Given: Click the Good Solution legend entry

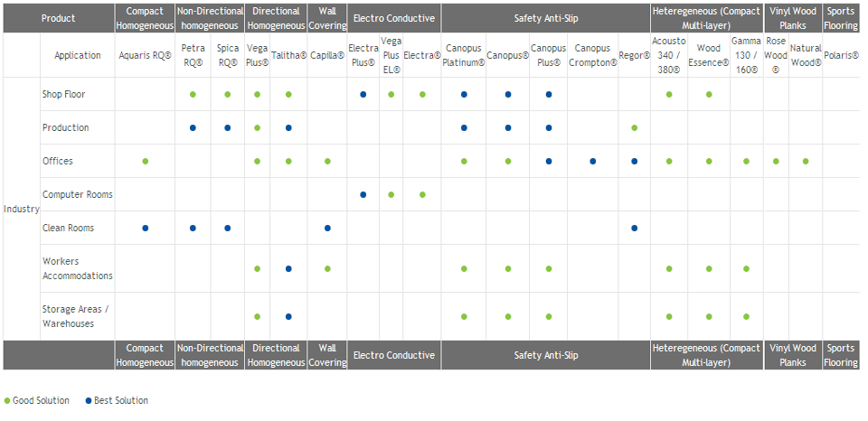Looking at the screenshot, I should click(36, 400).
